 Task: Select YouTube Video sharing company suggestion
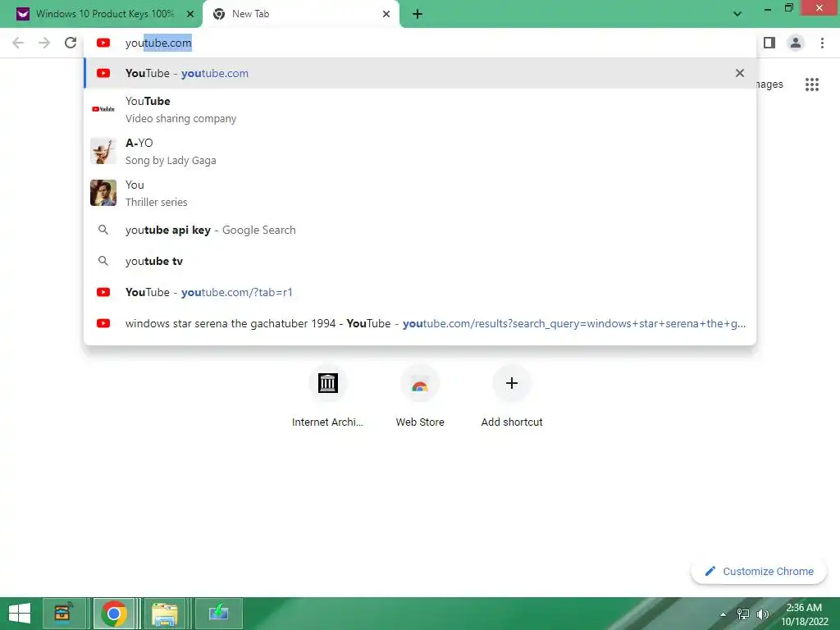(420, 109)
